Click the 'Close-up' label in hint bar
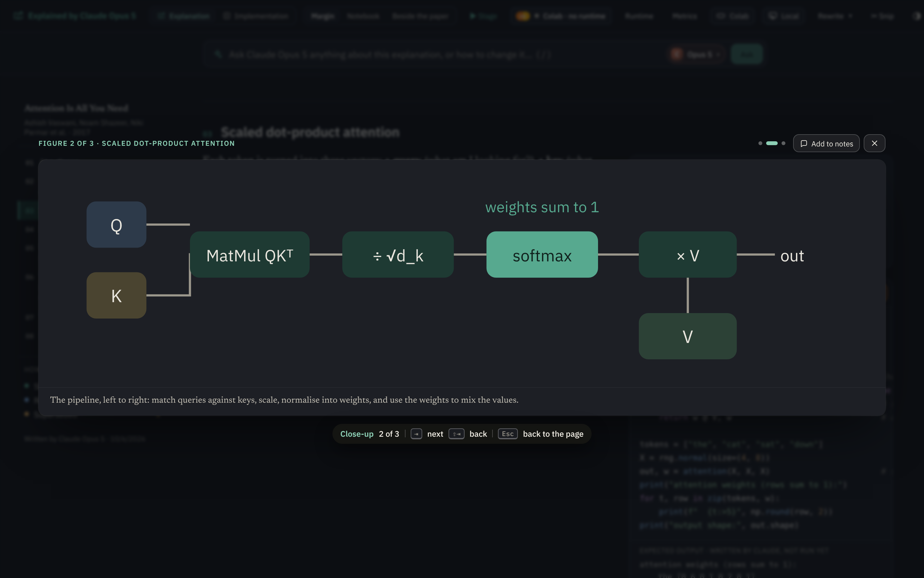The image size is (924, 578). tap(357, 434)
